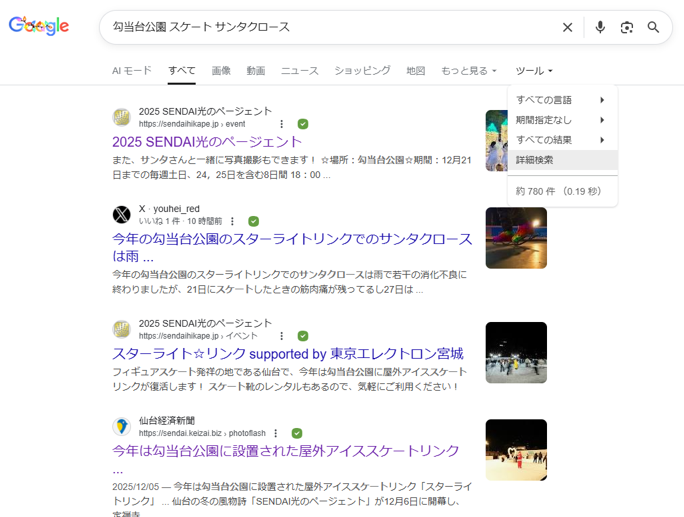Switch to the 画像 tab
Viewport: 684px width, 517px height.
[221, 71]
